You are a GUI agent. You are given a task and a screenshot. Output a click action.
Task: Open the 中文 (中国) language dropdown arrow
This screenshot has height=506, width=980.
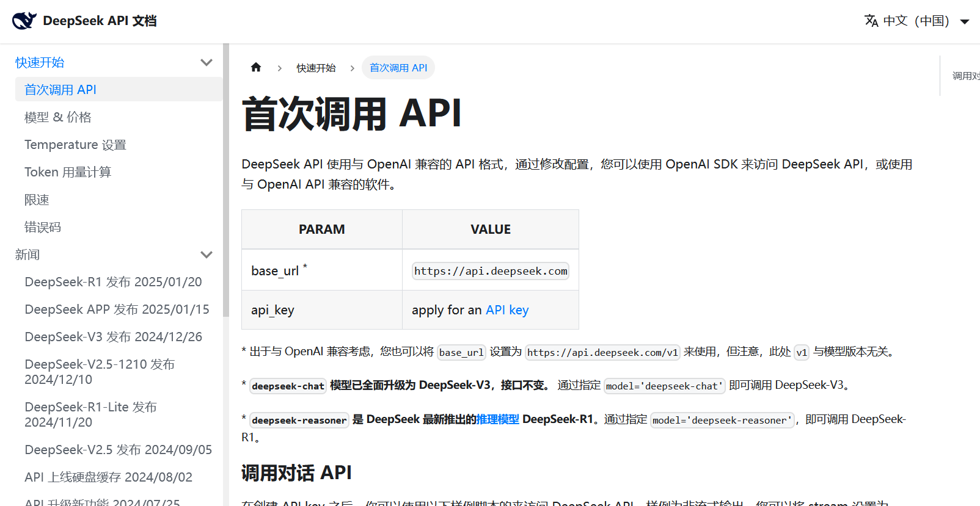click(x=965, y=21)
